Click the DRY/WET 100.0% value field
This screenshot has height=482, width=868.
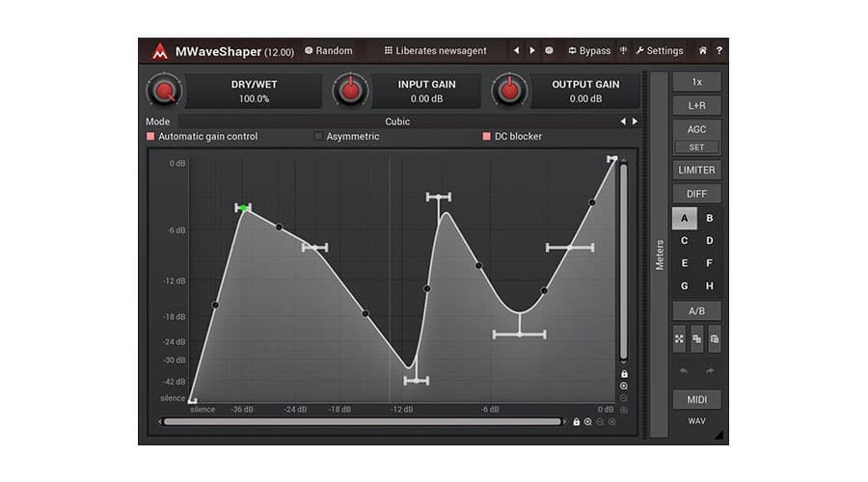click(x=254, y=92)
